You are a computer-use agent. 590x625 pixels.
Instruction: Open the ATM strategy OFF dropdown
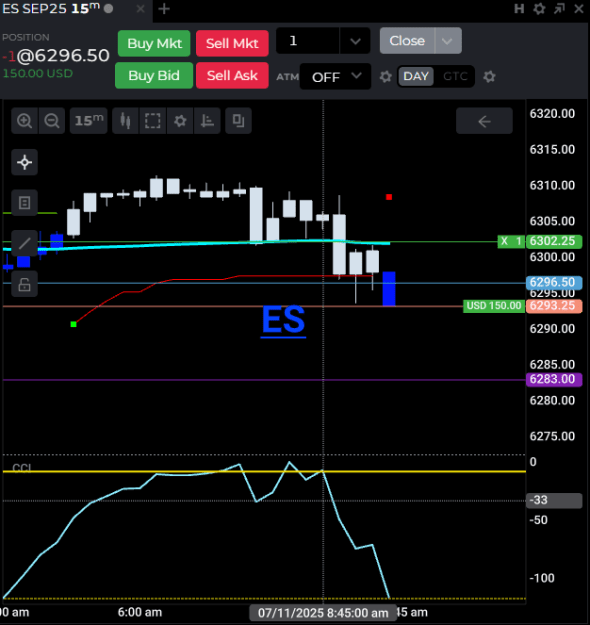tap(335, 77)
